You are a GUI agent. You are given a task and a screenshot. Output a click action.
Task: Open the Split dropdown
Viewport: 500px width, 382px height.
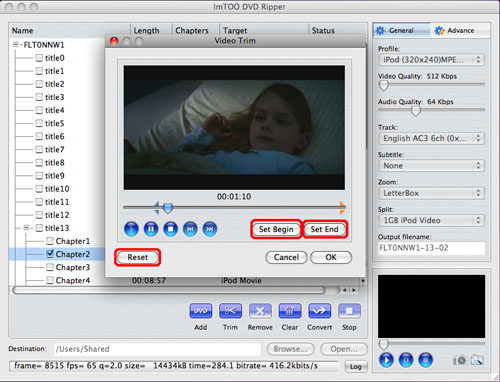click(431, 220)
